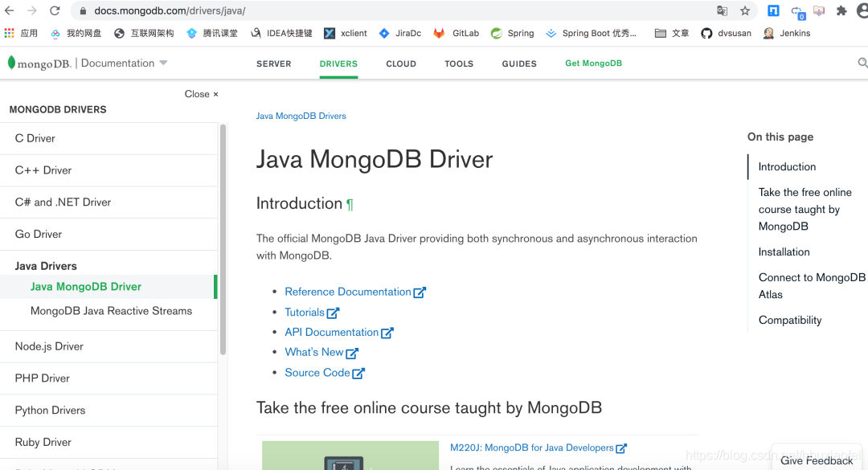
Task: Open the GitLab bookmark
Action: [x=457, y=33]
